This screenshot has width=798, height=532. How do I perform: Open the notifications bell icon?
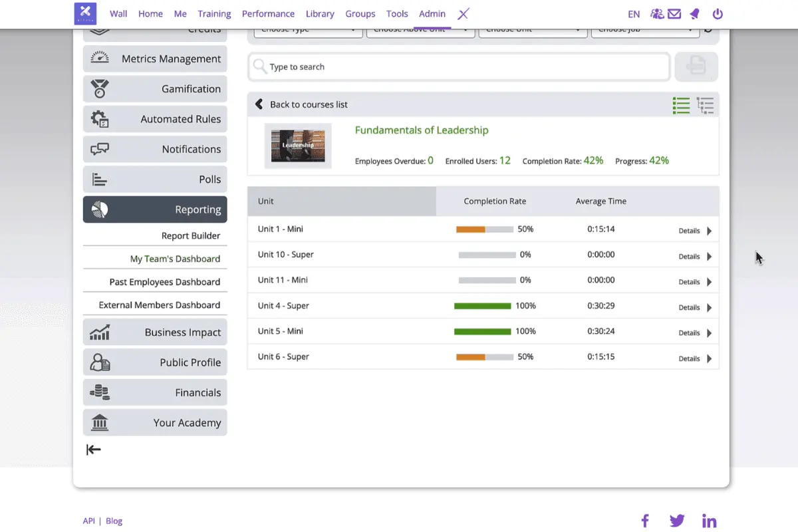click(694, 13)
